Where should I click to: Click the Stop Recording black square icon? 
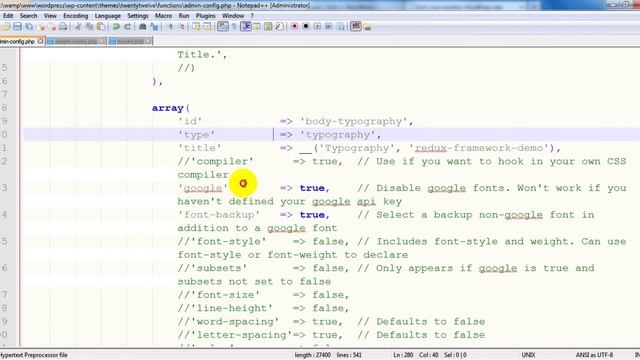point(306,27)
